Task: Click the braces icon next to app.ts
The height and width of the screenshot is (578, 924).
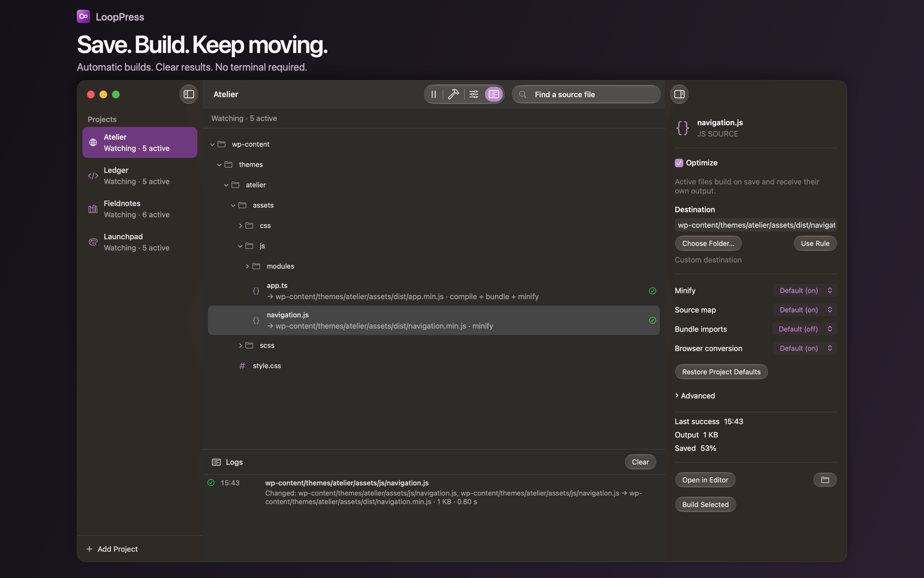Action: (x=256, y=291)
